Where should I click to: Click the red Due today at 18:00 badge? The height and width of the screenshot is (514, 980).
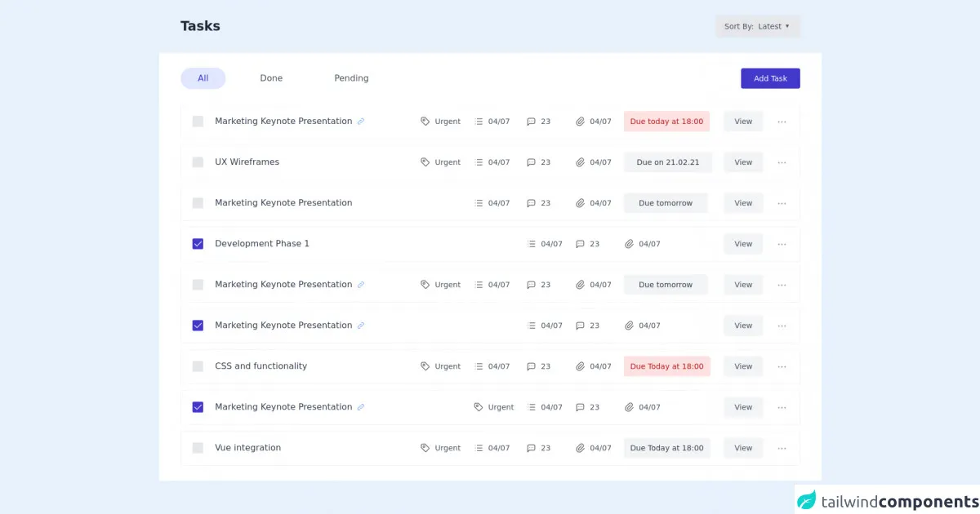point(666,122)
